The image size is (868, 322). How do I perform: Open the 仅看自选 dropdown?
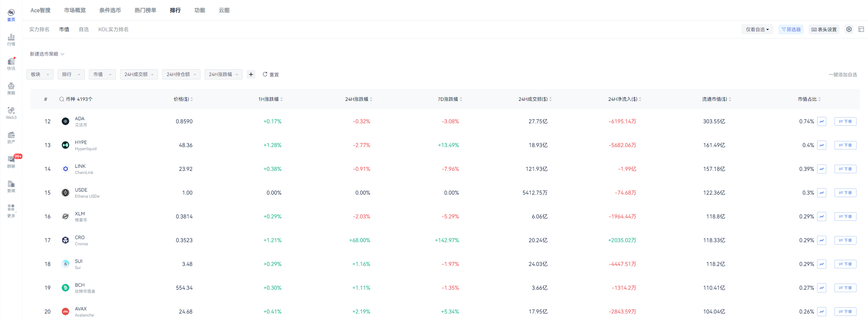757,30
